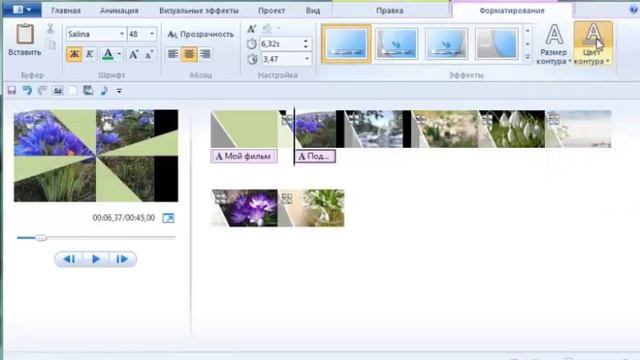Align caption text to the left
Viewport: 640px width, 360px height.
[x=173, y=54]
